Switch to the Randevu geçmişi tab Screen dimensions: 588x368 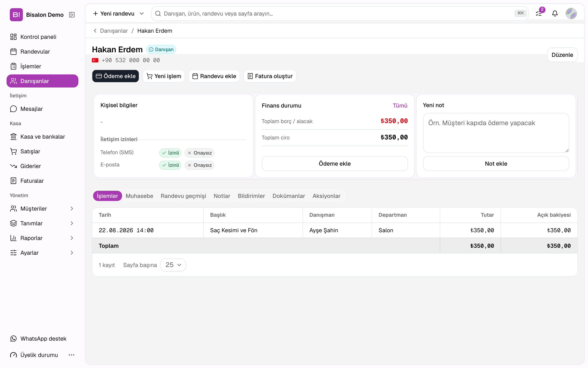coord(184,196)
